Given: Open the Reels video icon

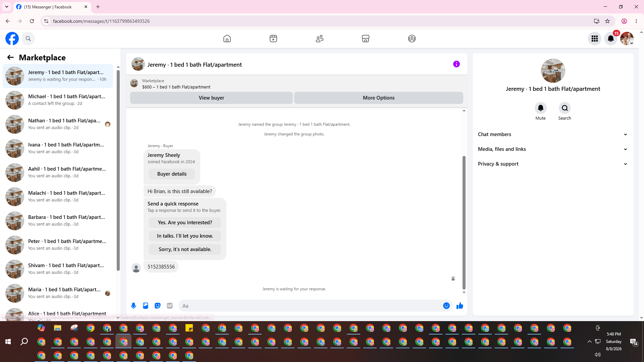Looking at the screenshot, I should [x=273, y=39].
